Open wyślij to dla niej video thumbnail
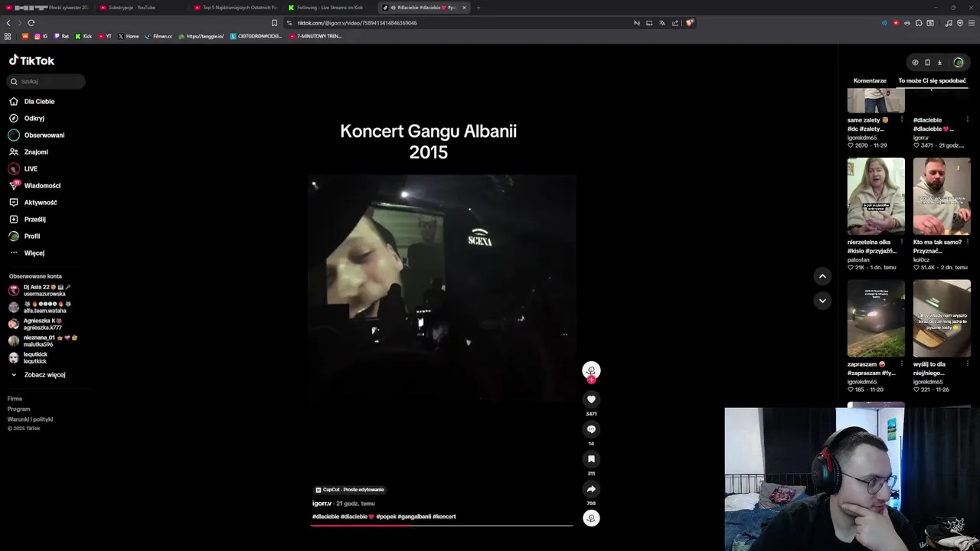Screen dimensions: 980x551 click(942, 318)
